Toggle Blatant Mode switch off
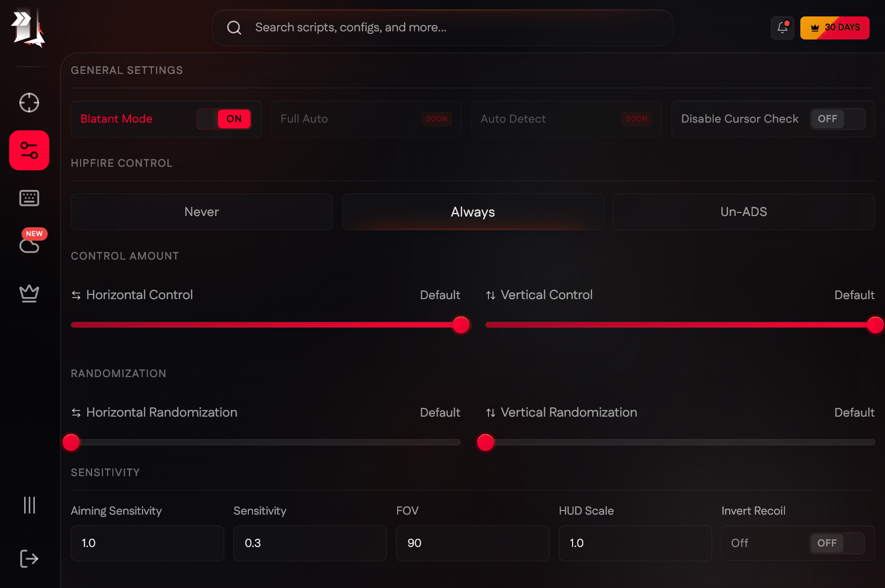This screenshot has height=588, width=885. coord(224,119)
